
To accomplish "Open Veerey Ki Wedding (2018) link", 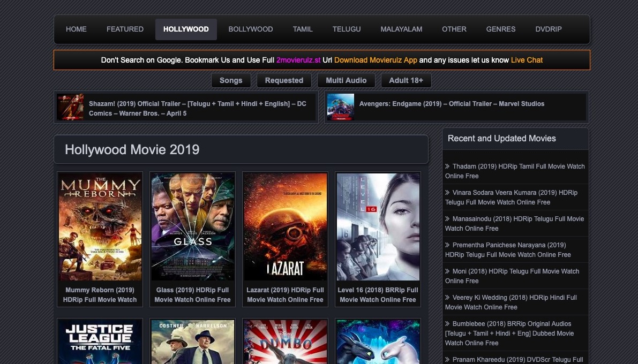I will pos(511,302).
